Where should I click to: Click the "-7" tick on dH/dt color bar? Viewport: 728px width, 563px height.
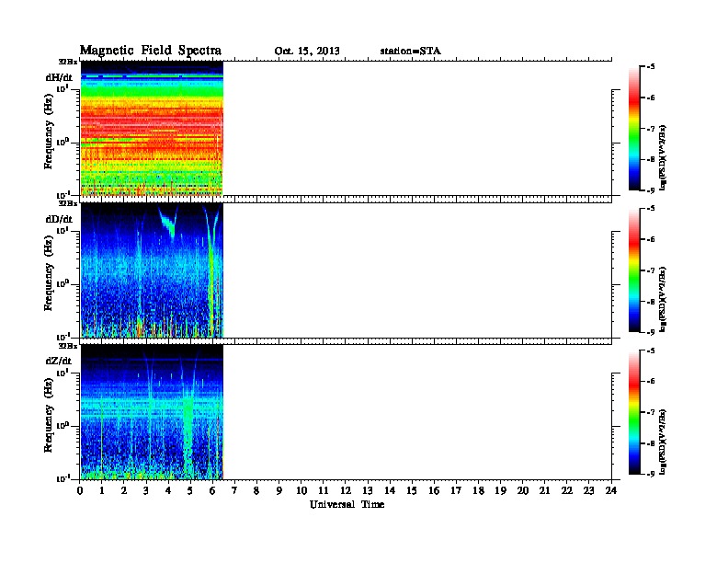pos(651,128)
